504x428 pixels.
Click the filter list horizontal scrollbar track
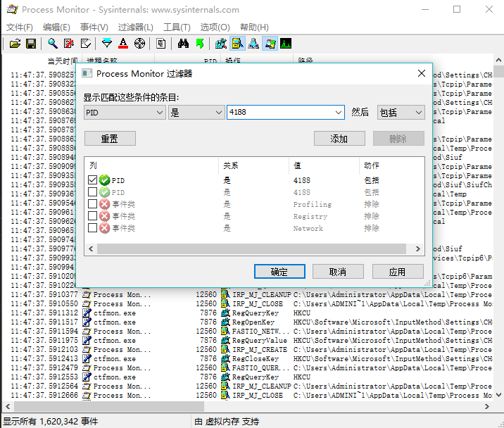(251, 248)
